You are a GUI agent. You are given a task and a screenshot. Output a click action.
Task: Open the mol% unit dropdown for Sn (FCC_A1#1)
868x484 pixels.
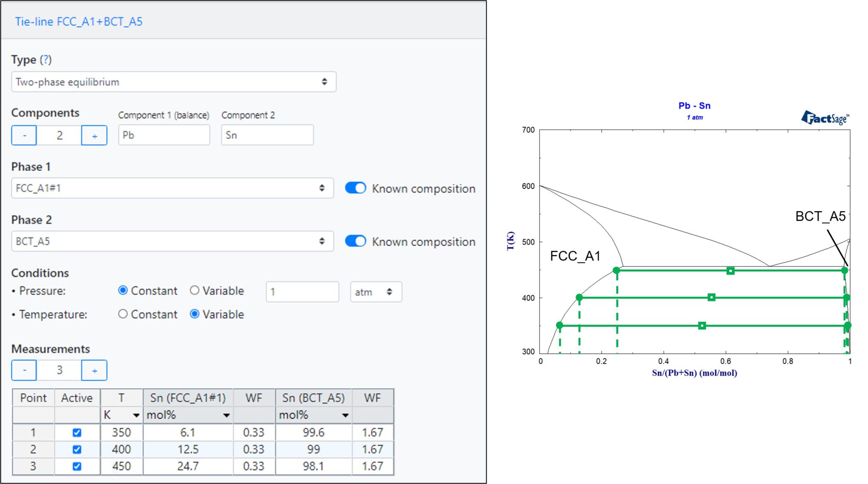[225, 415]
